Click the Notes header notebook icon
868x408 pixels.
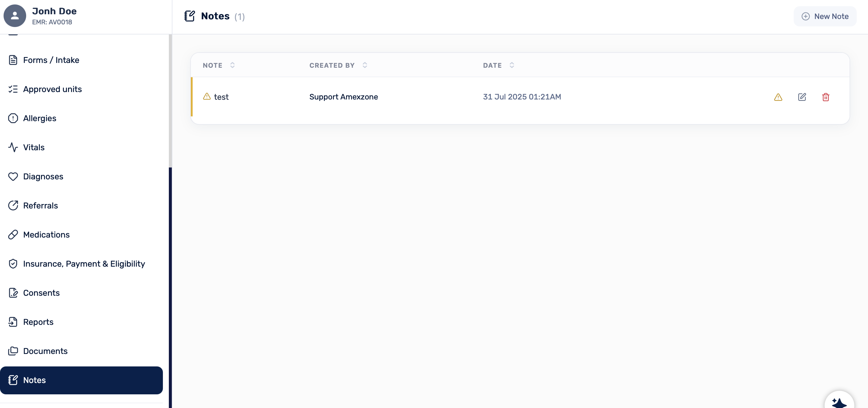click(189, 16)
